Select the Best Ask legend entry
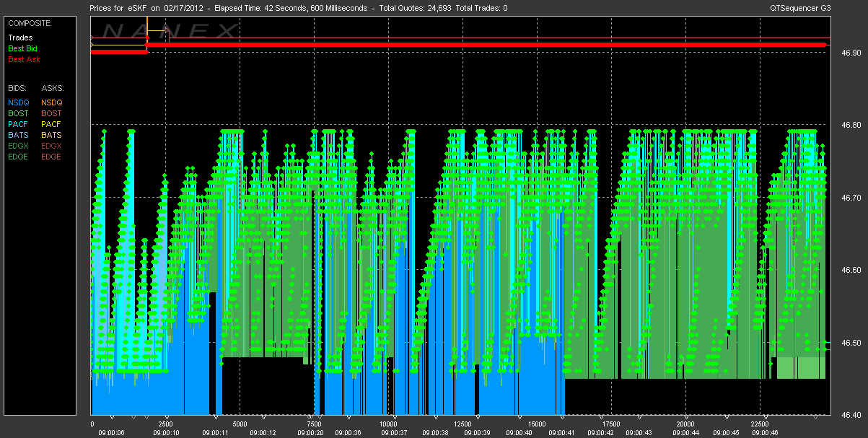Viewport: 868px width, 438px height. pos(24,59)
